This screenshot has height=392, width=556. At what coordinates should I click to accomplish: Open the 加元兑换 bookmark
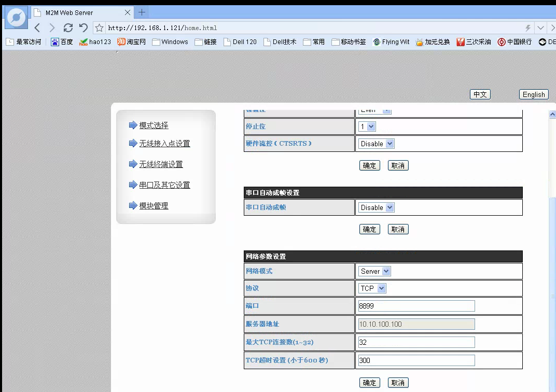pyautogui.click(x=433, y=42)
